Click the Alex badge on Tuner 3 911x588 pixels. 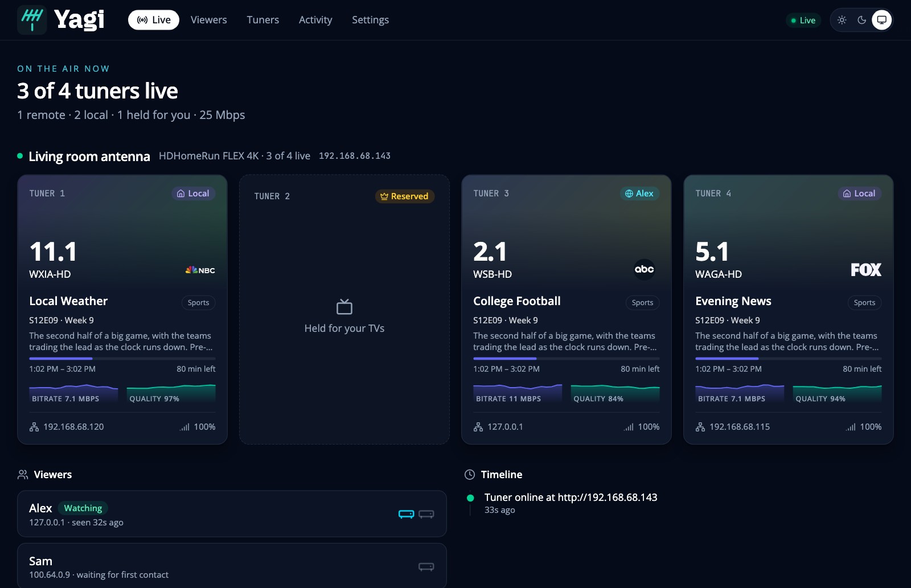coord(639,194)
